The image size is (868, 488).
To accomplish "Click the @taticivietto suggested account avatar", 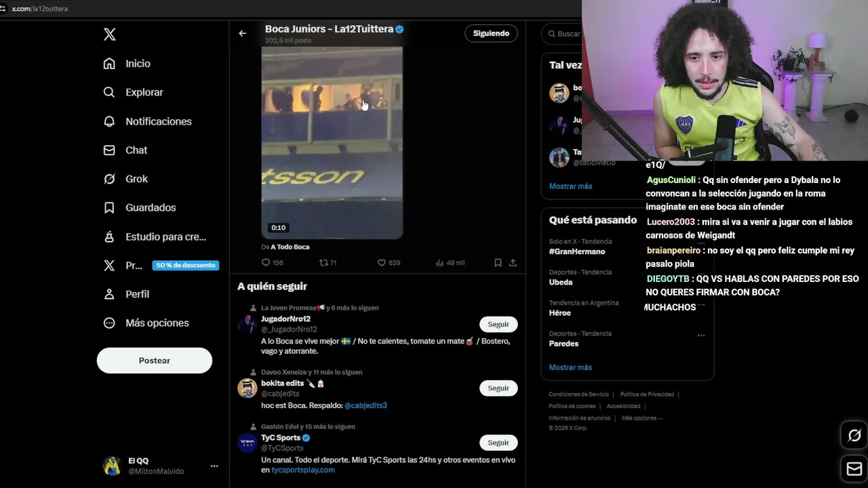I will pos(559,157).
